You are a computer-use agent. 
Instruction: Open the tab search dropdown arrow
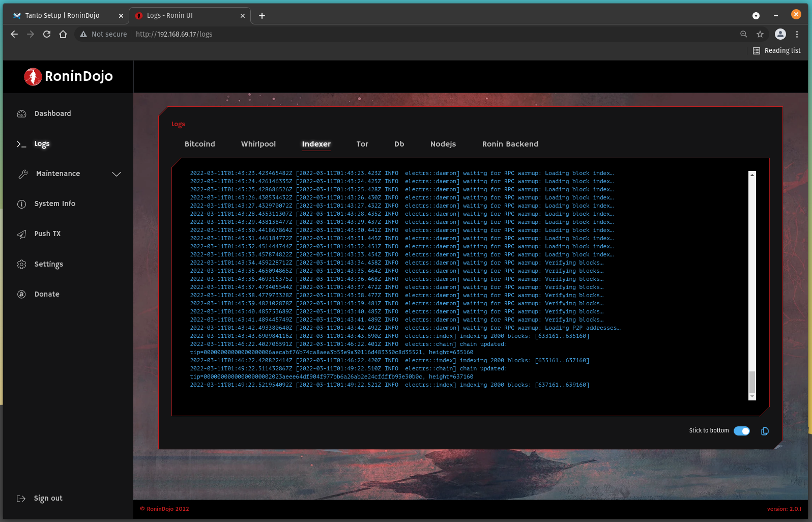click(756, 16)
